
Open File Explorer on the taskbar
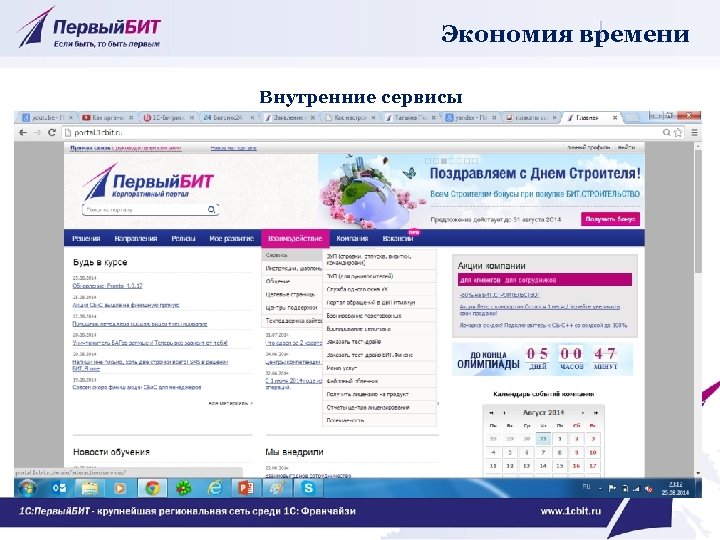(90, 488)
